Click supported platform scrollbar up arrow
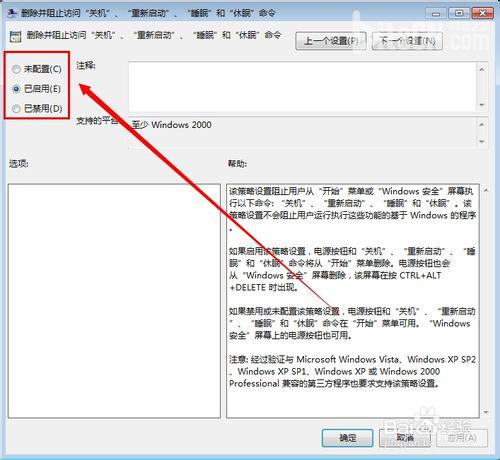 click(x=482, y=124)
